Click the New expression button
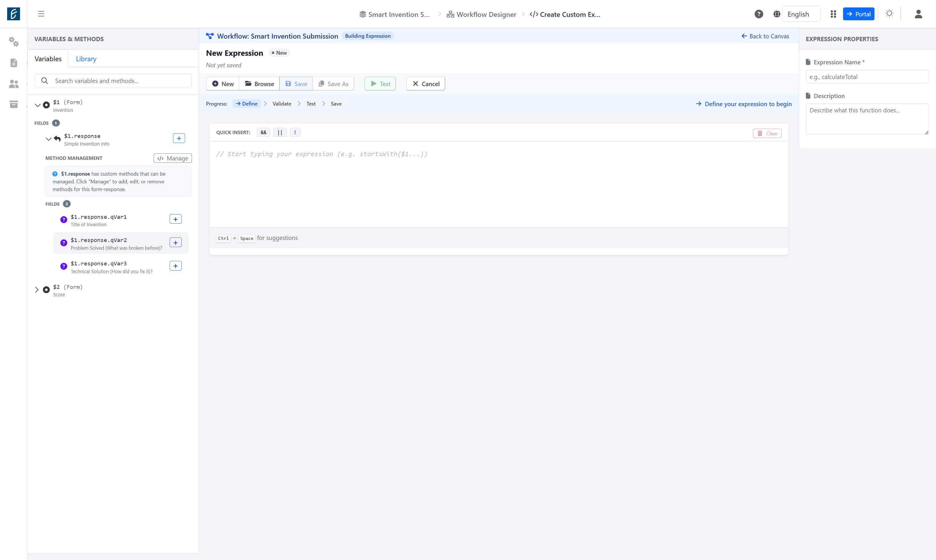Image resolution: width=936 pixels, height=560 pixels. 223,84
